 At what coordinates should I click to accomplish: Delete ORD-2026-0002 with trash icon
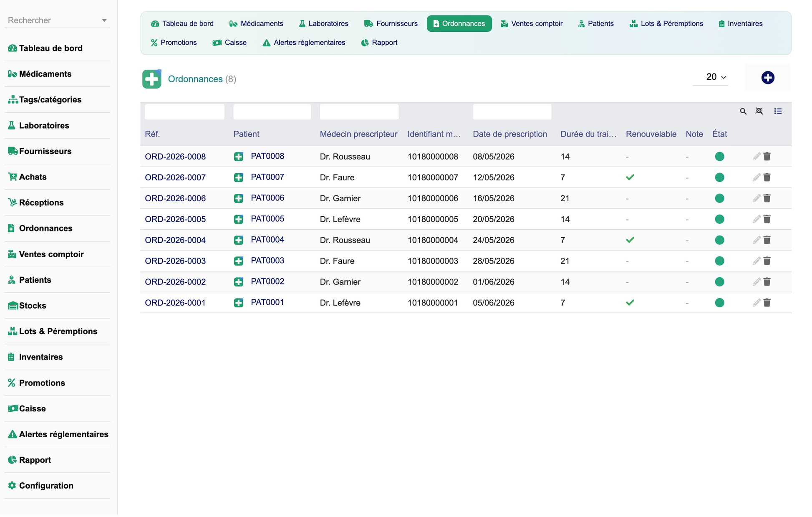pos(767,282)
